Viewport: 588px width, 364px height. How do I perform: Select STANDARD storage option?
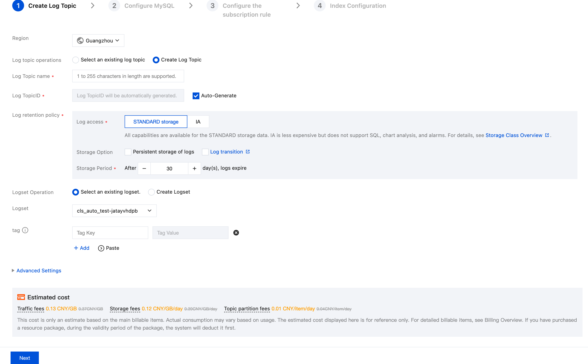click(156, 122)
